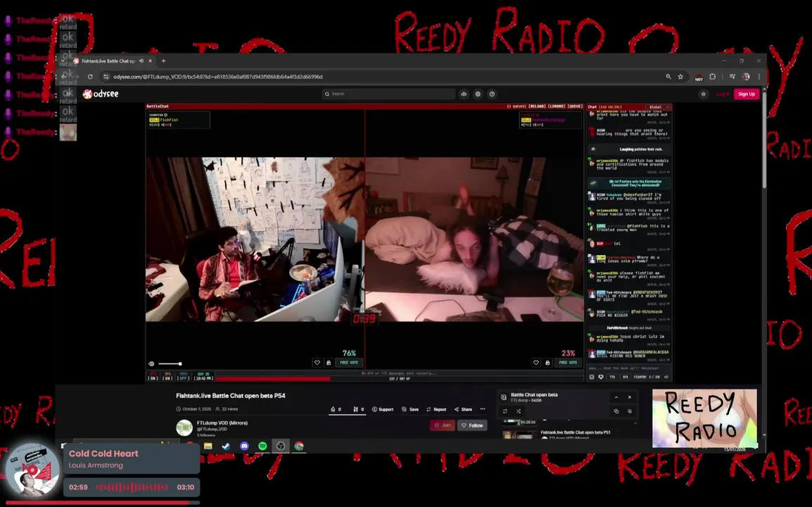
Task: Click the gift icon beside right FREE VOTE
Action: coord(547,363)
